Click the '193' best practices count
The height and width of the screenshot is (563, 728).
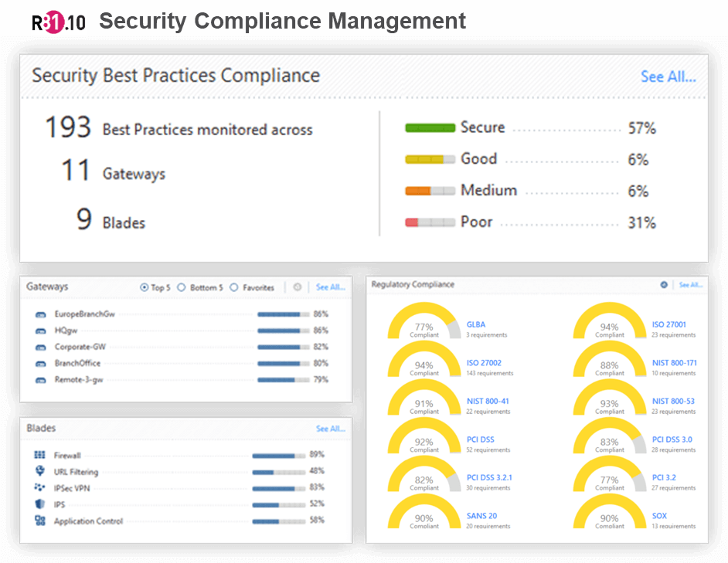click(x=68, y=127)
